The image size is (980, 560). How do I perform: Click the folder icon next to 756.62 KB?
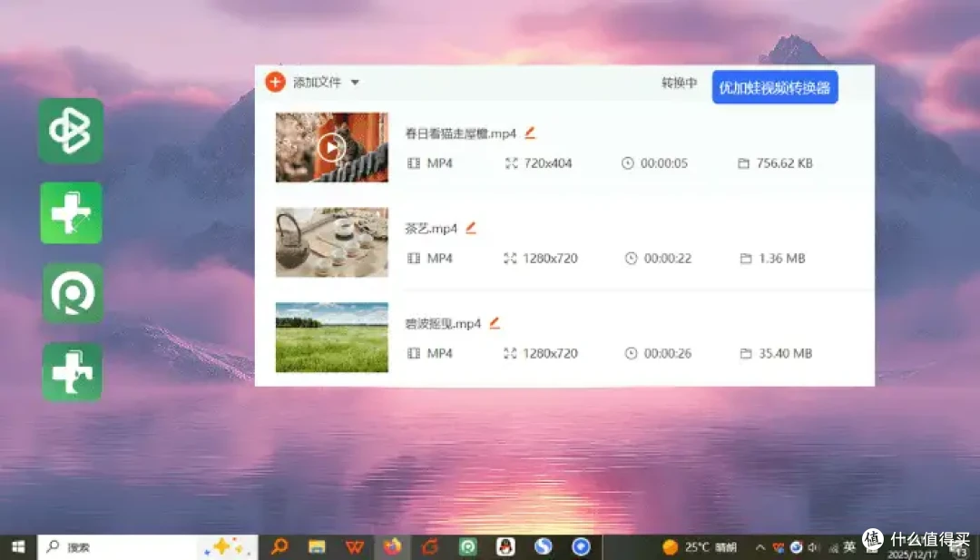click(744, 163)
